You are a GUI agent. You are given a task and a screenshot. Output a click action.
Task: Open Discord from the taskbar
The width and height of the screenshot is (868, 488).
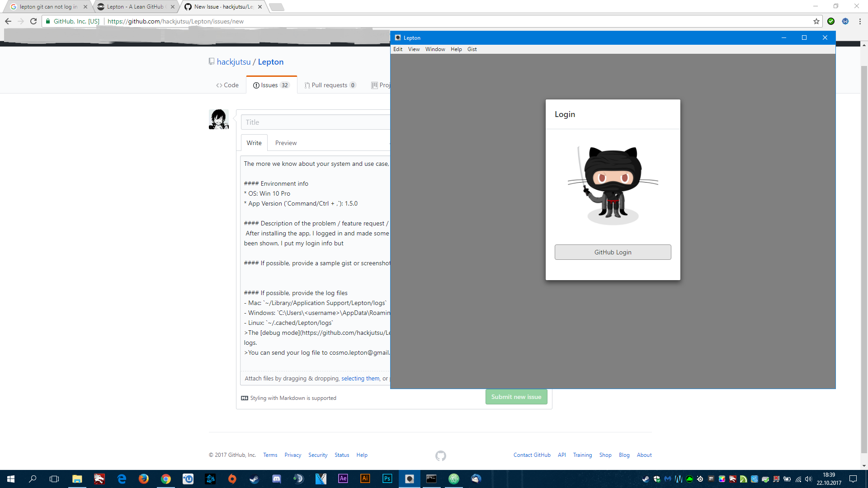276,479
